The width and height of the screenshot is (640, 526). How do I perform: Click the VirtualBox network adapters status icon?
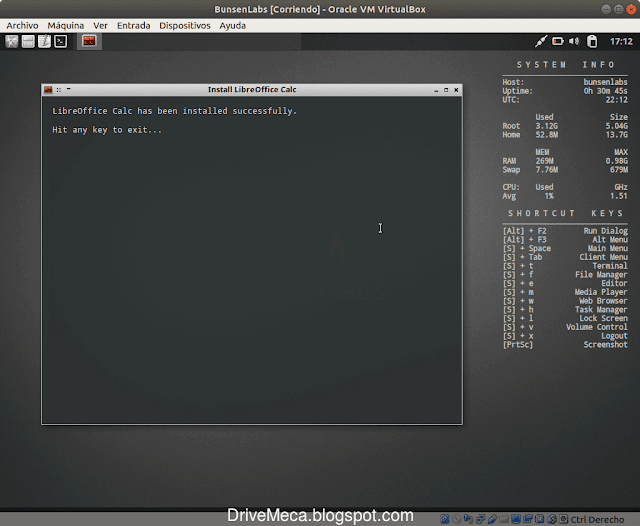(x=480, y=519)
